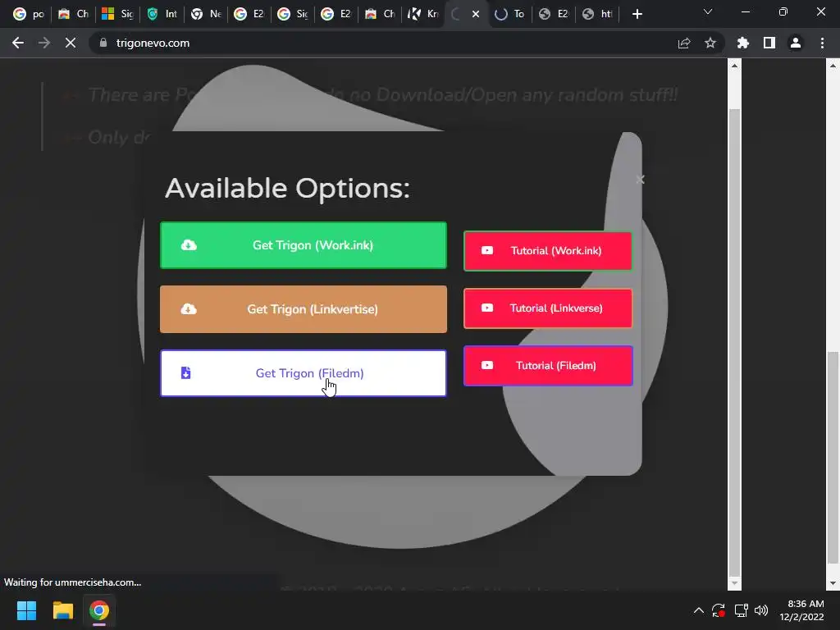Open a new tab with plus button
This screenshot has width=840, height=630.
(637, 14)
